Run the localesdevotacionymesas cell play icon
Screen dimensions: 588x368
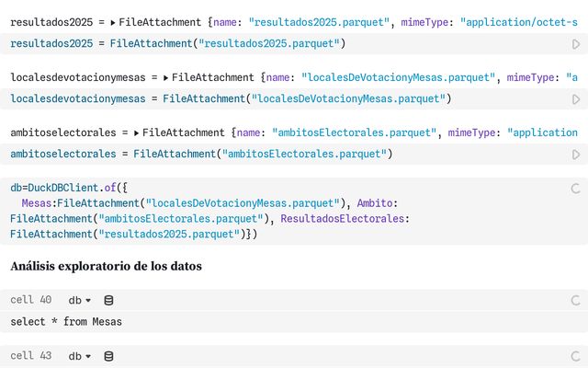click(575, 99)
